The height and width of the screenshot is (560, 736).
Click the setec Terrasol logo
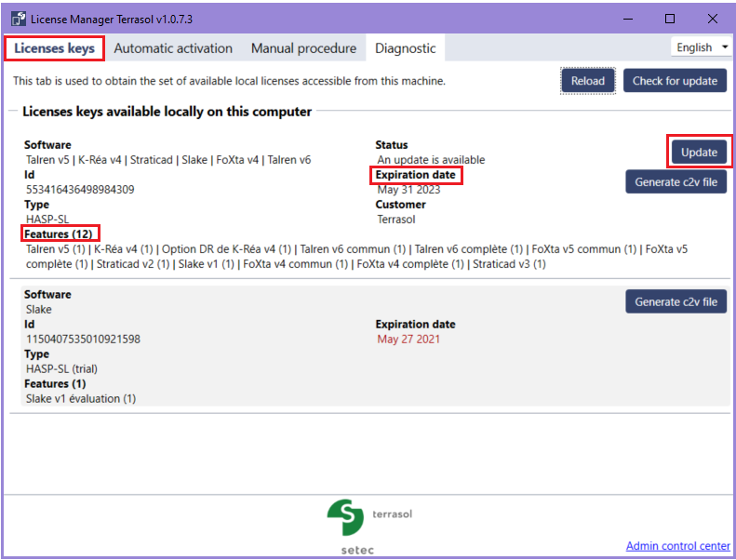pyautogui.click(x=370, y=527)
